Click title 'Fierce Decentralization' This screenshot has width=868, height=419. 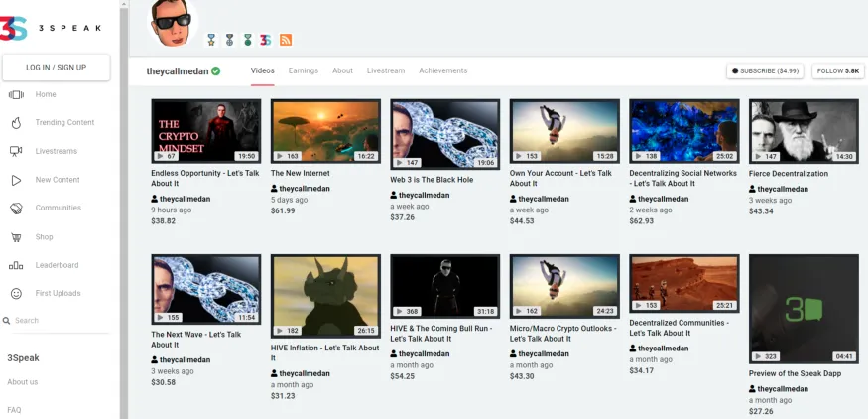tap(789, 174)
